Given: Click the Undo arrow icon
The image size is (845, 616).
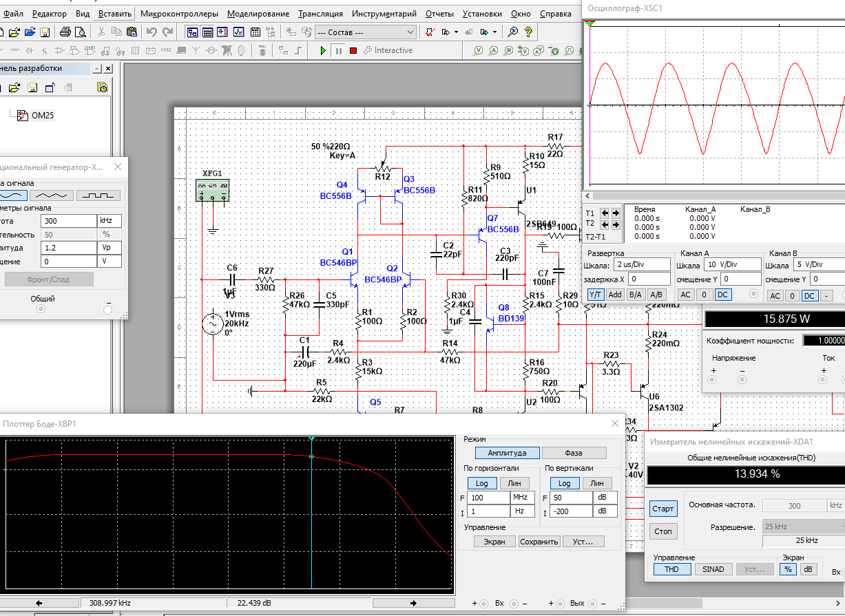Looking at the screenshot, I should 152,32.
